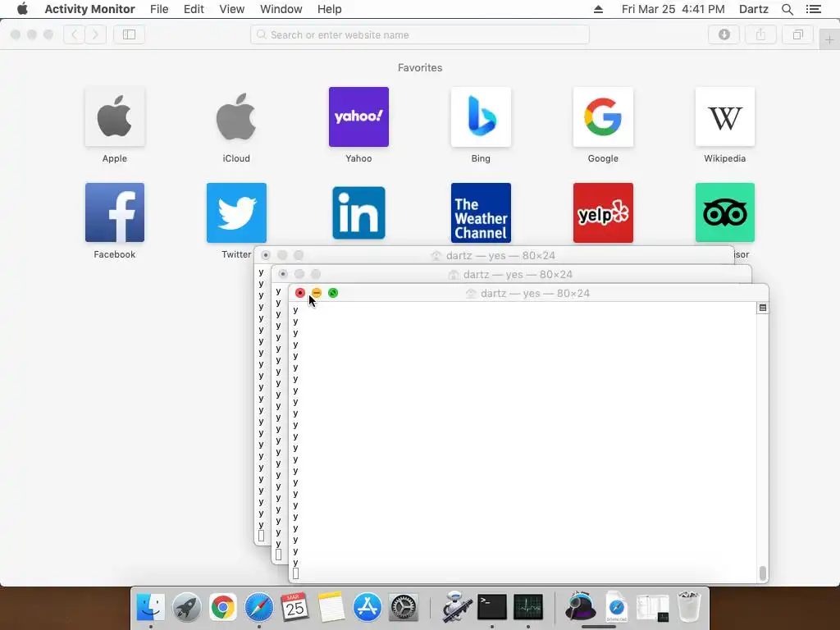Close the rearmost Terminal window
Image resolution: width=840 pixels, height=630 pixels.
[266, 256]
